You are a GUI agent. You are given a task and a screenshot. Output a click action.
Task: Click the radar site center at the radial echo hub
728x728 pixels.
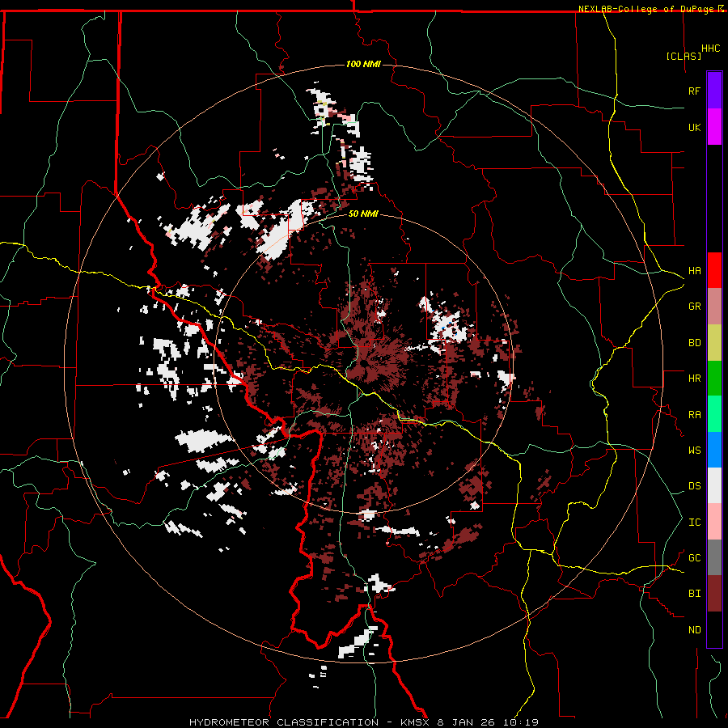tap(363, 365)
